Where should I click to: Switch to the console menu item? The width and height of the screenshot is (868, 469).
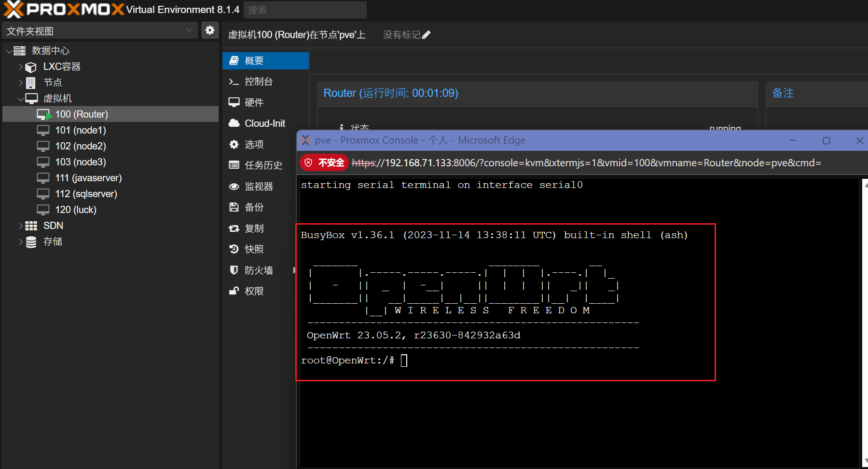[259, 81]
